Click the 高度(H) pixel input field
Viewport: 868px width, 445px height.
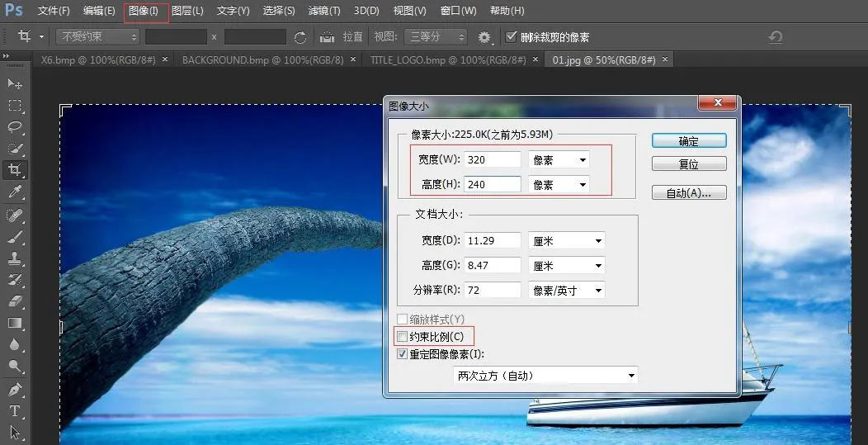(x=493, y=185)
